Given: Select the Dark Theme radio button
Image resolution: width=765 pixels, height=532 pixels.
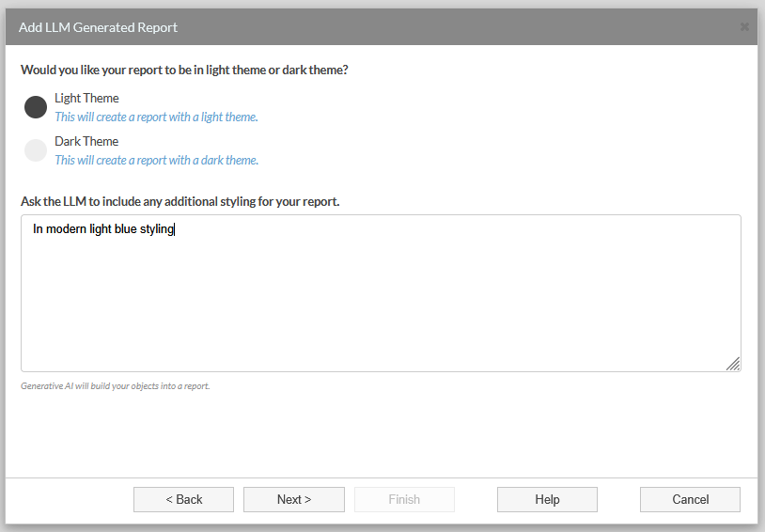Looking at the screenshot, I should click(x=36, y=150).
